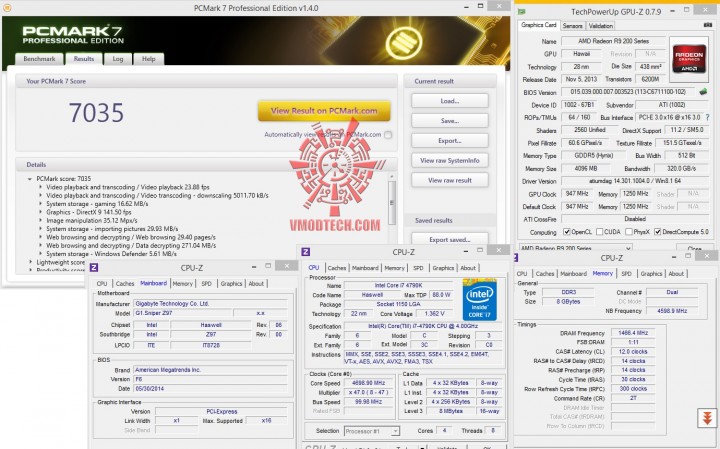Click the 'View raw SystemInfo' button
Viewport: 720px width, 449px height.
pos(450,160)
